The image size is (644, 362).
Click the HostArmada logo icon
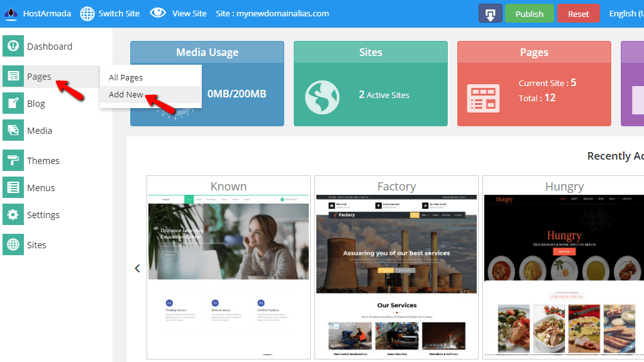11,14
